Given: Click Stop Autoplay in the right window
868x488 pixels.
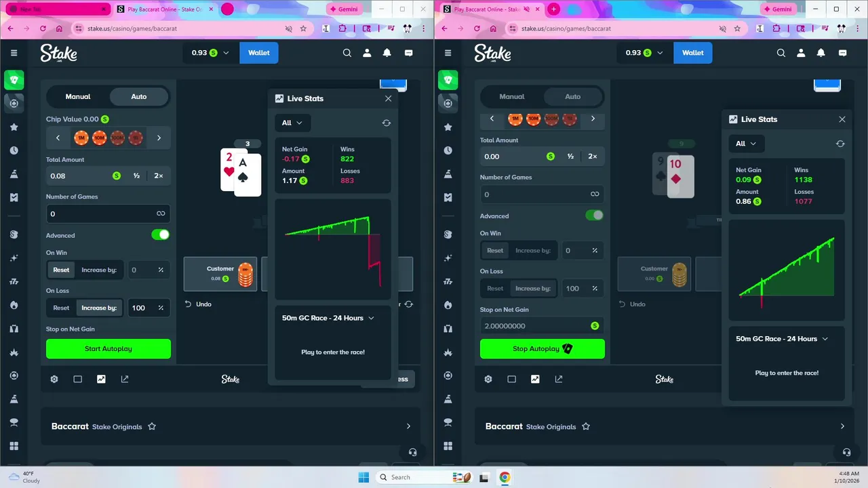Looking at the screenshot, I should coord(542,349).
